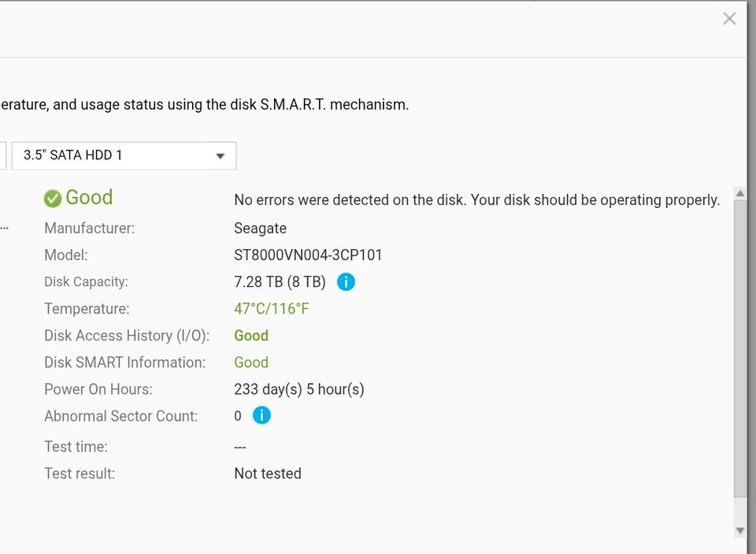Click the info icon next to Abnormal Sector Count
756x554 pixels.
[261, 415]
